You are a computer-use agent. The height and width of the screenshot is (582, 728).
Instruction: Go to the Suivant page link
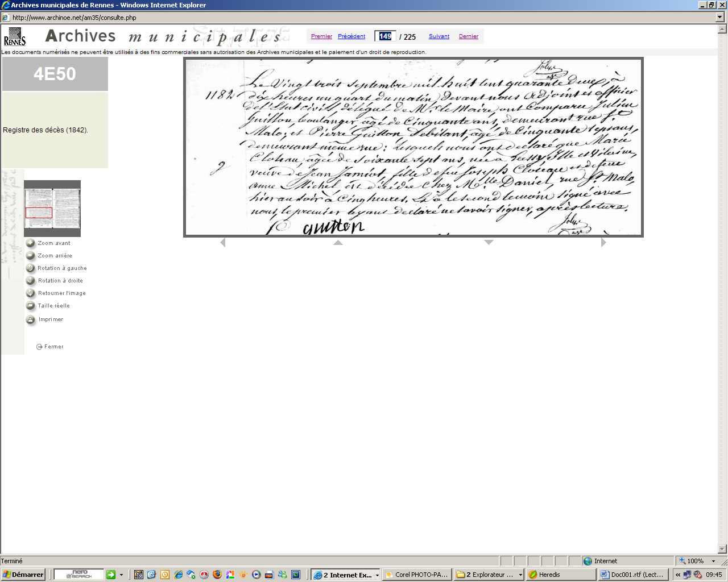point(439,36)
